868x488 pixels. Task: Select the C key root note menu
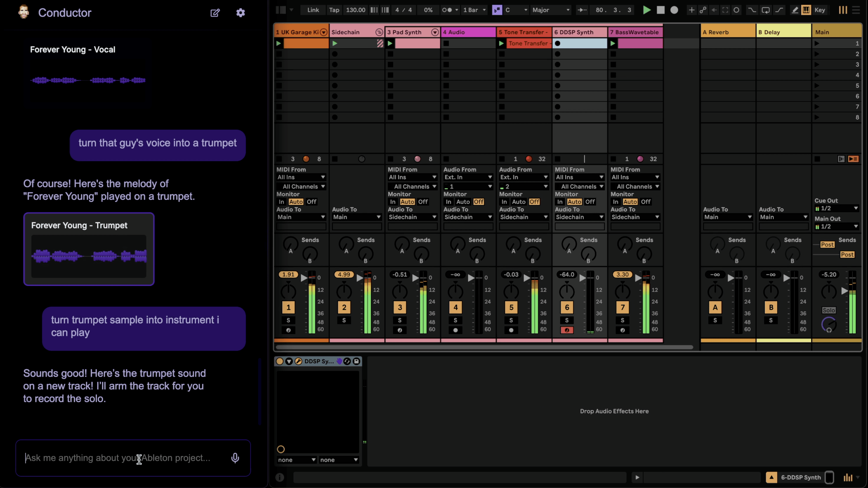point(514,9)
